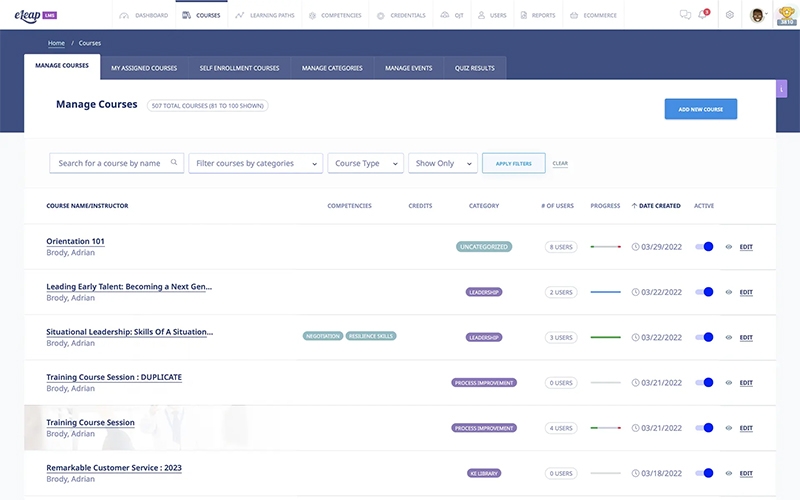This screenshot has height=500, width=800.
Task: Open the settings gear icon
Action: 730,15
